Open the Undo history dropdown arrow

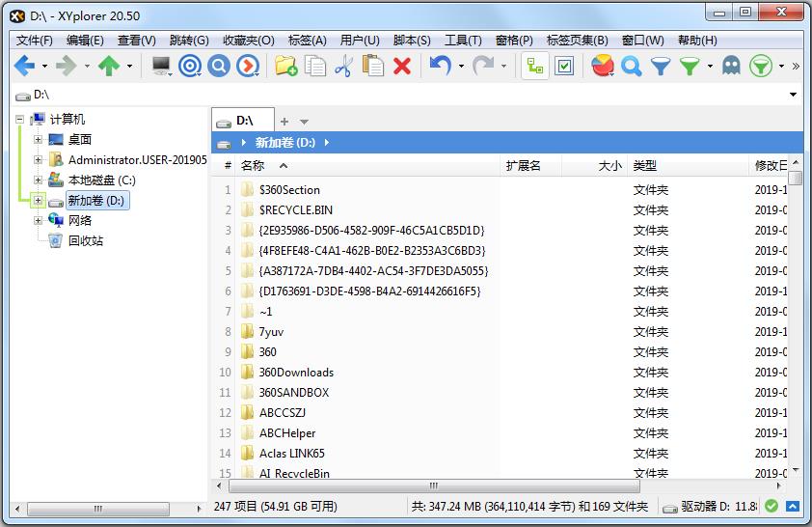(x=461, y=67)
